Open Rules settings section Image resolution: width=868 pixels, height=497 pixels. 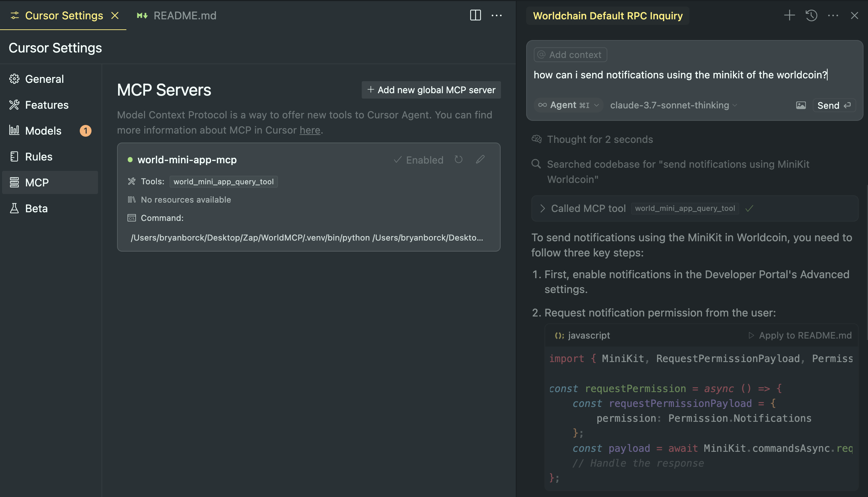point(50,157)
